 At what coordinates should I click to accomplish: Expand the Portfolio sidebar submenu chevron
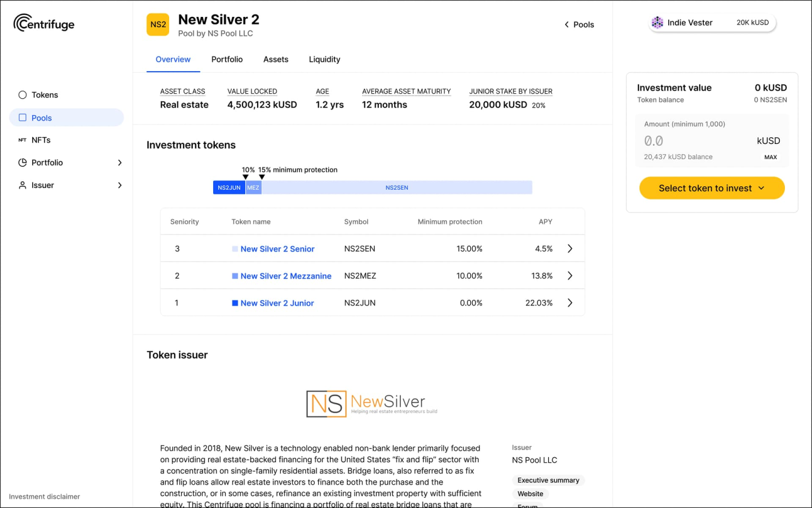(120, 163)
